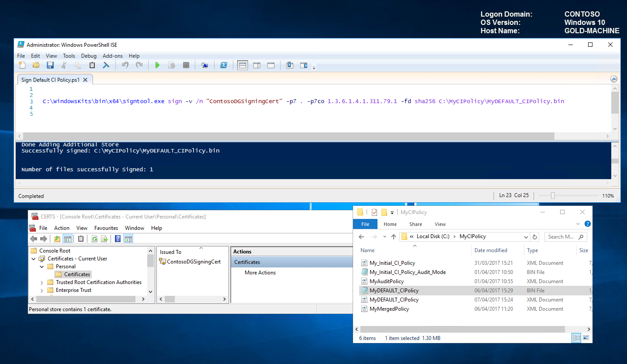Expand the explorer ribbon chevron

click(x=579, y=224)
